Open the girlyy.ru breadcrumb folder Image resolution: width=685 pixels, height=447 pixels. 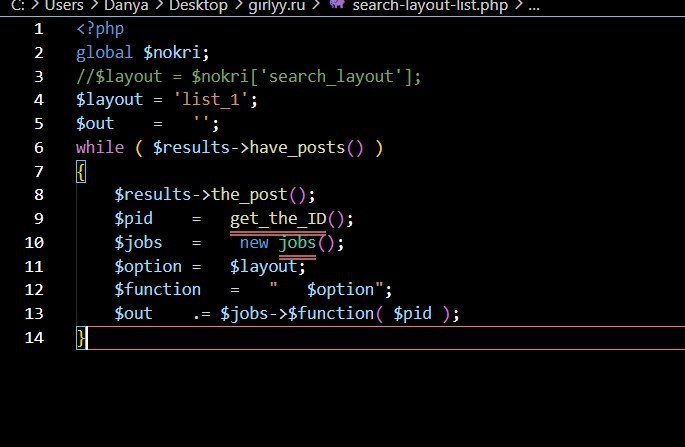[276, 6]
